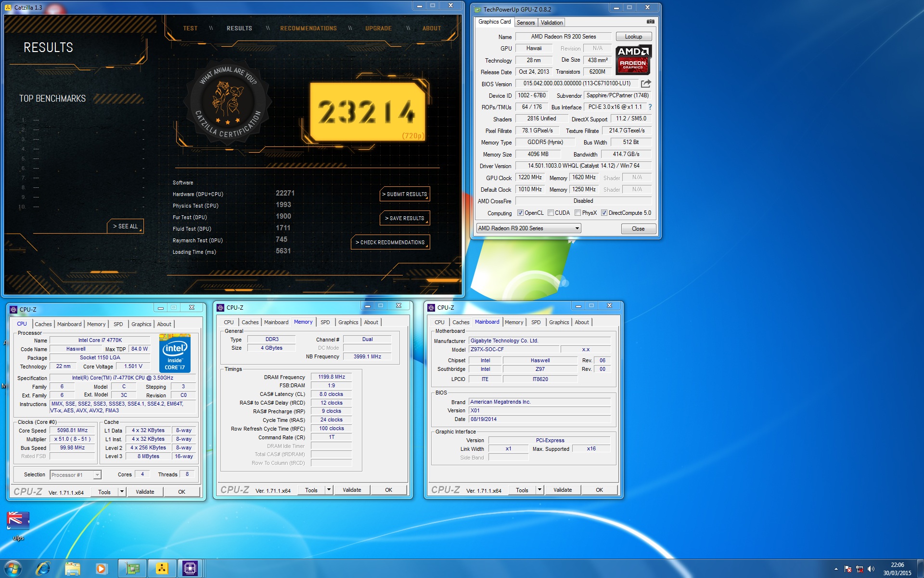Click the motherboard model Z97X-SOC-CF field
The height and width of the screenshot is (578, 924).
tap(513, 350)
